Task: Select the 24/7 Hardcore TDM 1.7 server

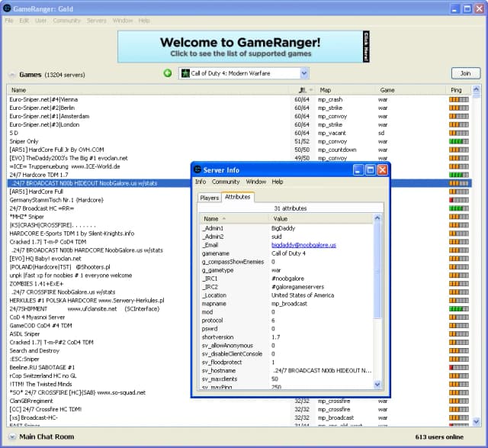Action: (x=100, y=175)
